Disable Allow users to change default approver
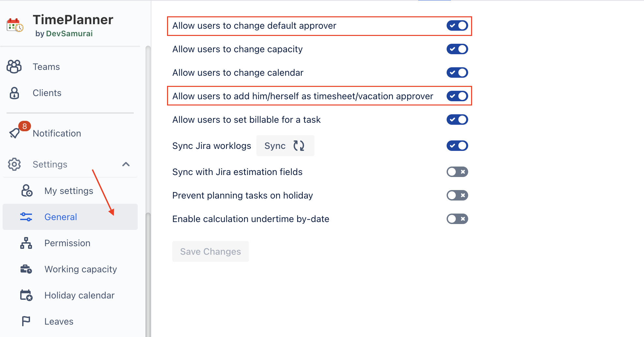Screen dimensions: 644x337 click(x=457, y=25)
